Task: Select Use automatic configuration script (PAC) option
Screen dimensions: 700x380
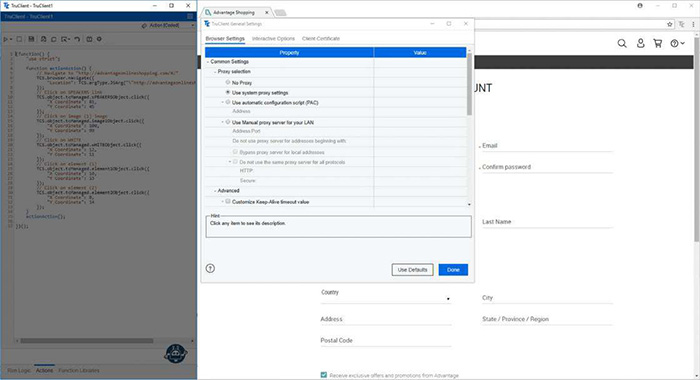Action: 228,102
